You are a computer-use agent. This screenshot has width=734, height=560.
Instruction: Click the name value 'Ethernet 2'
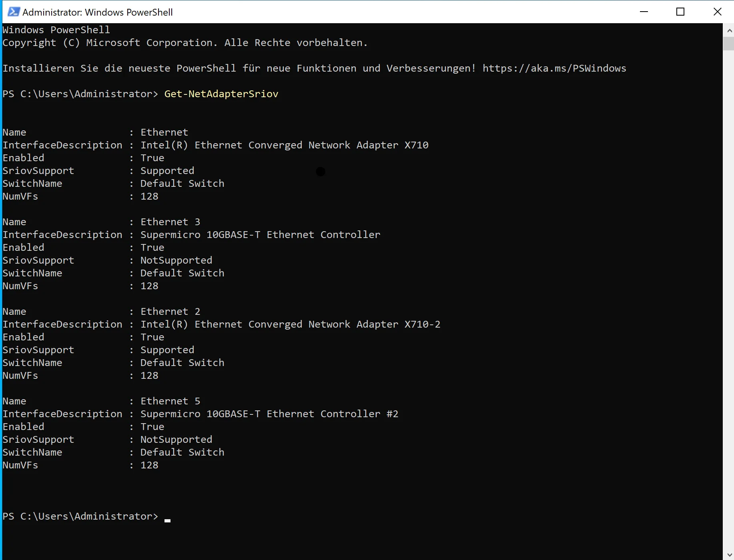point(170,312)
